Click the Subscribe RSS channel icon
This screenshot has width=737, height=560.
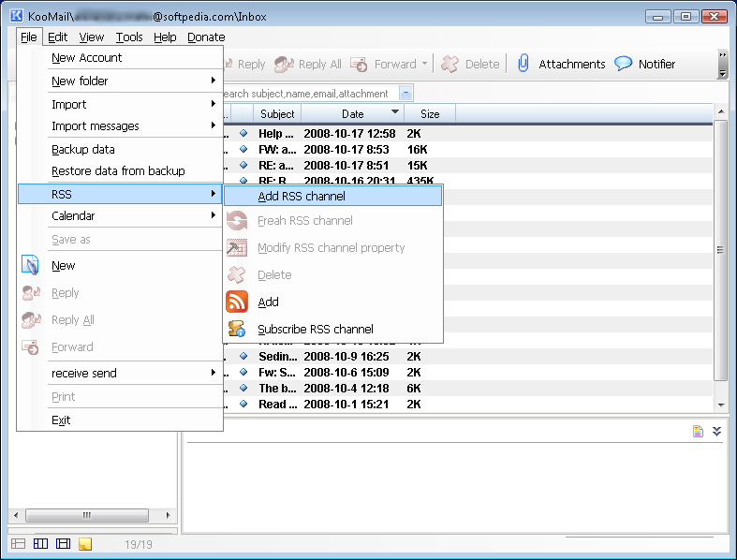point(237,329)
